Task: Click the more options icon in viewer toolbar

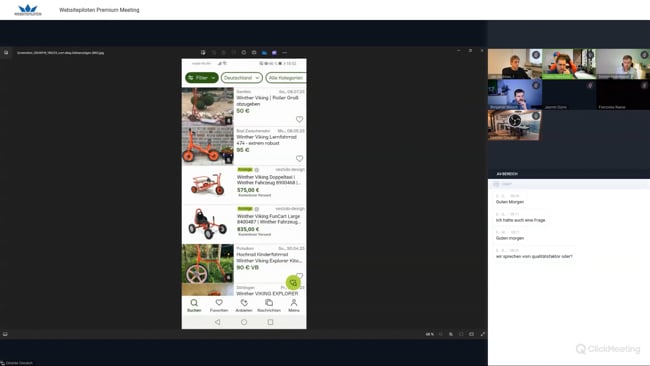Action: click(x=284, y=53)
